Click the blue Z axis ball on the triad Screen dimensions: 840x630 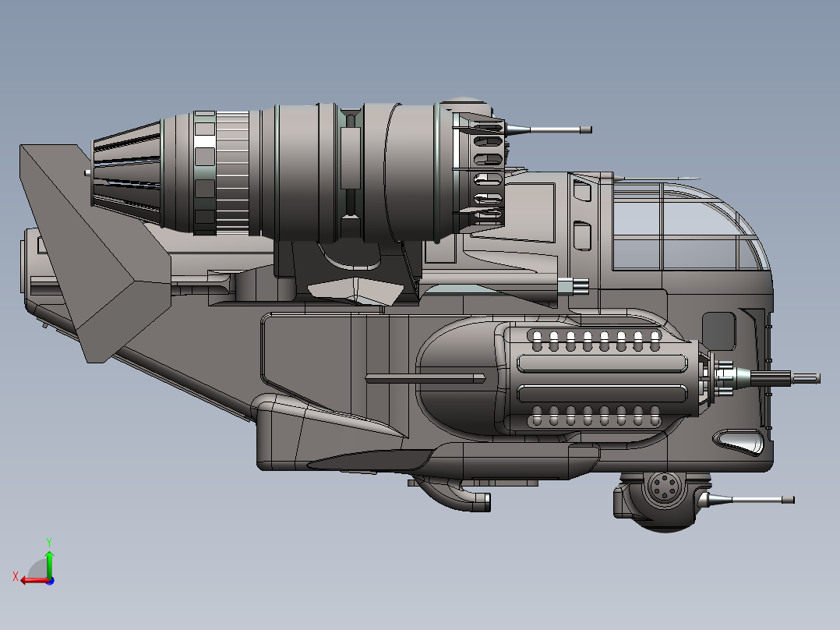tap(50, 581)
